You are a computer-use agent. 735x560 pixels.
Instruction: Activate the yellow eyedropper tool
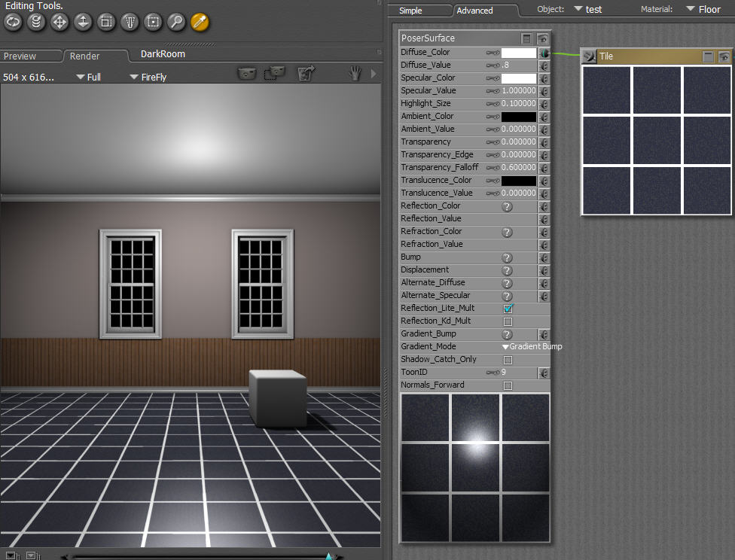click(x=200, y=22)
